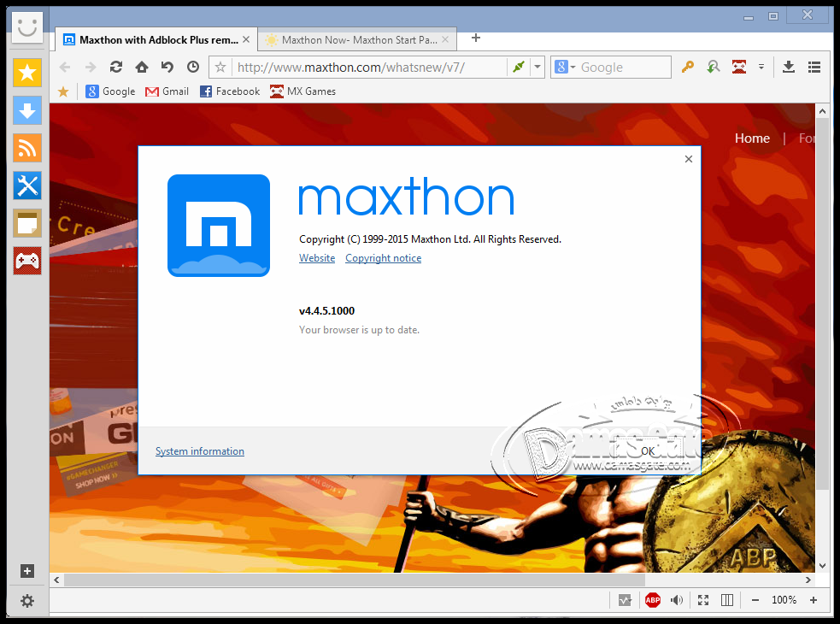The width and height of the screenshot is (840, 624).
Task: Open sidebar settings gear icon
Action: point(27,601)
